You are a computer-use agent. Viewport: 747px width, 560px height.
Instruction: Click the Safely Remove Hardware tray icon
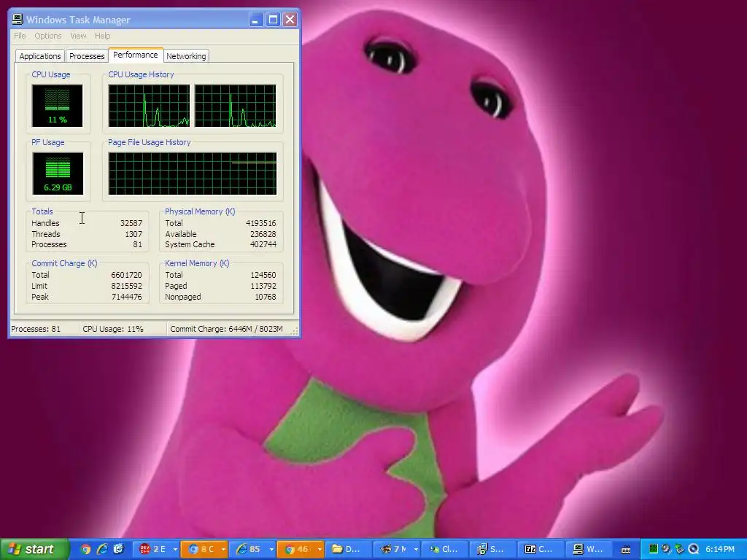point(680,549)
